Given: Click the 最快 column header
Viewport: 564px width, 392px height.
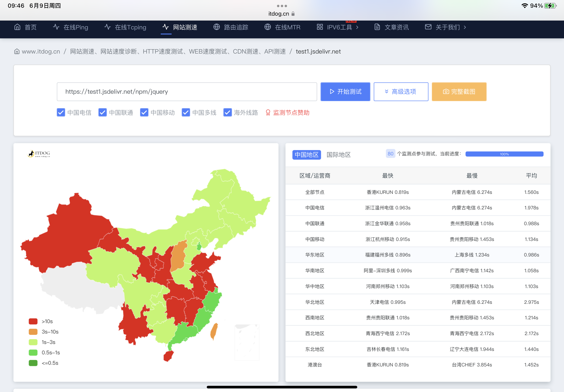Looking at the screenshot, I should click(x=388, y=176).
